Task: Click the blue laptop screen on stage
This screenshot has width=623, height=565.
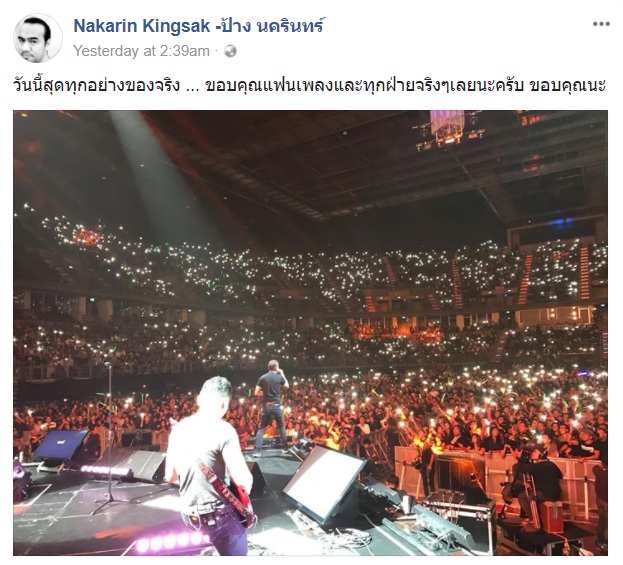Action: 60,445
